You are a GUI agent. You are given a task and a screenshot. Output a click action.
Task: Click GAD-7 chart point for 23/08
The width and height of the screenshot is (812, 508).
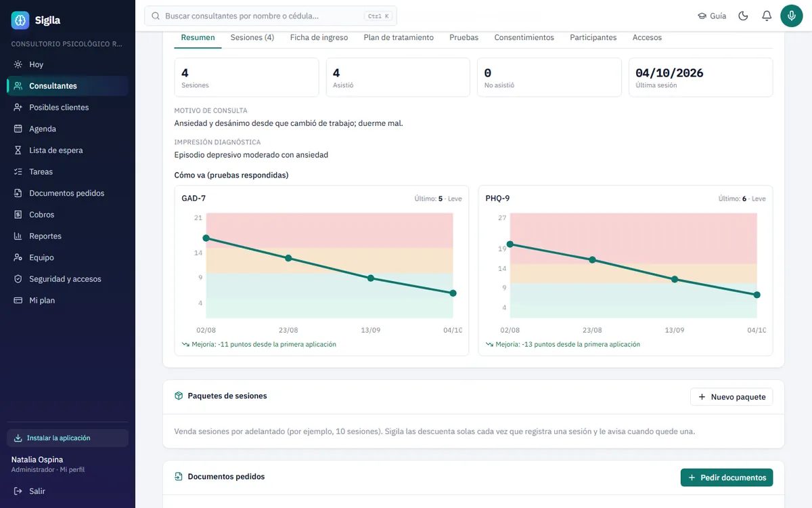pyautogui.click(x=288, y=258)
